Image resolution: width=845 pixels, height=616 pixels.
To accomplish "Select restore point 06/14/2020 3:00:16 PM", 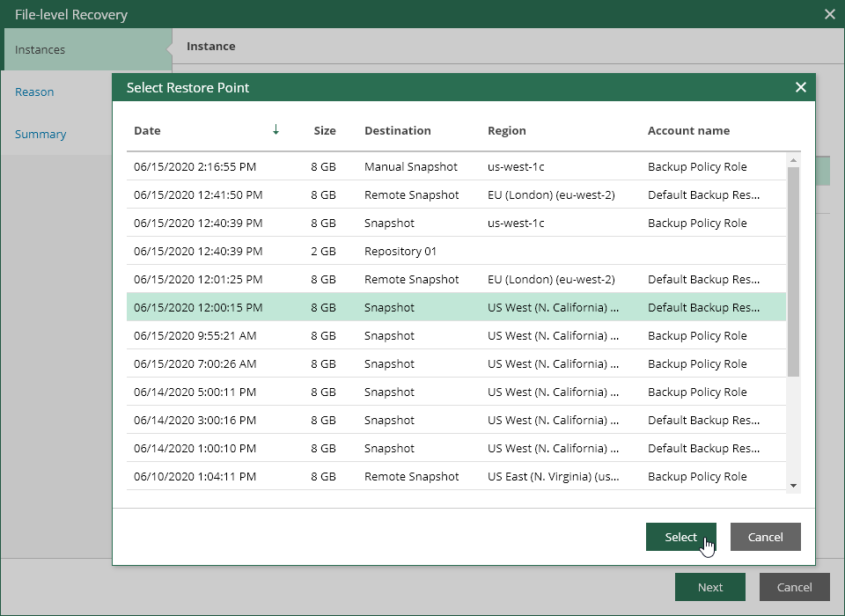I will (x=456, y=420).
